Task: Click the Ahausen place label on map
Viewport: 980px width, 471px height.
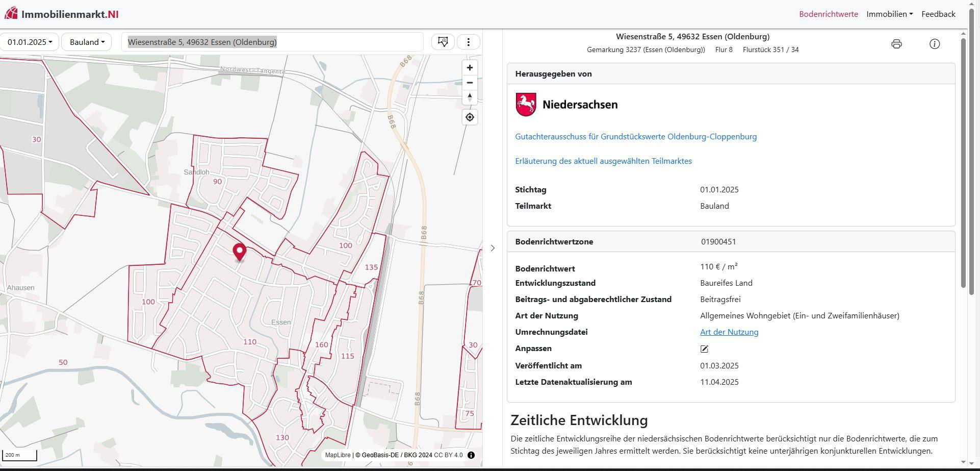Action: pos(20,288)
